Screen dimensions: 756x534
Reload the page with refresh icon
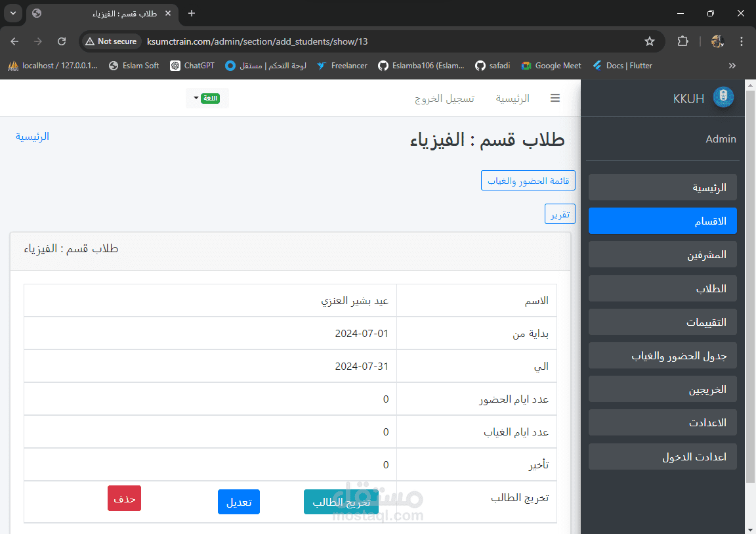pos(62,41)
